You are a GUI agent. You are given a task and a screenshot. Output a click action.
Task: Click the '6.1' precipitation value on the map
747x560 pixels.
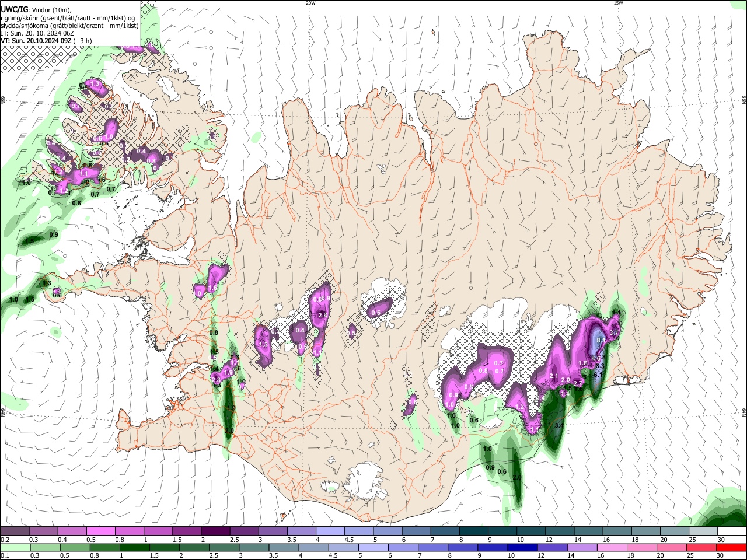[x=598, y=375]
